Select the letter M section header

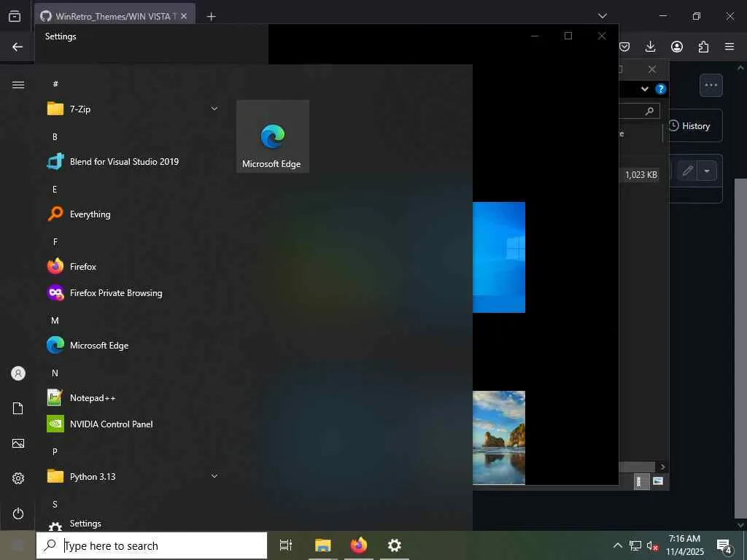(x=55, y=321)
